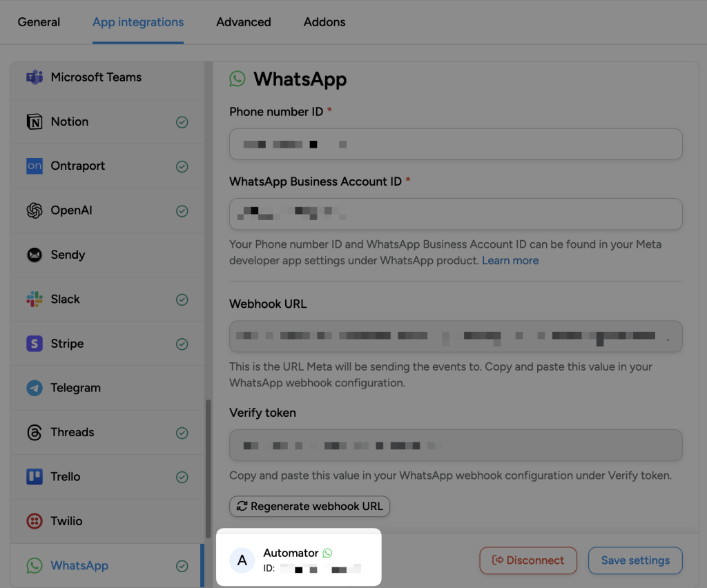Viewport: 707px width, 588px height.
Task: Click the green checkmark beside Ontraport
Action: (x=182, y=166)
